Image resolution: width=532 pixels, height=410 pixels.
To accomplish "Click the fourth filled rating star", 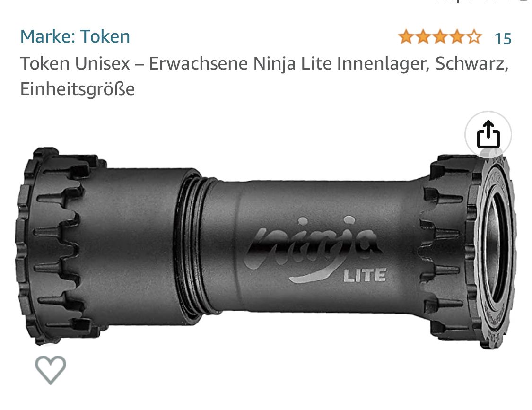I will 457,37.
